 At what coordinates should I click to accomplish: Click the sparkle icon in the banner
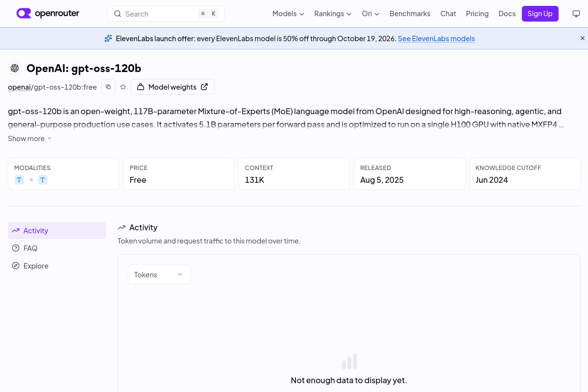tap(108, 38)
